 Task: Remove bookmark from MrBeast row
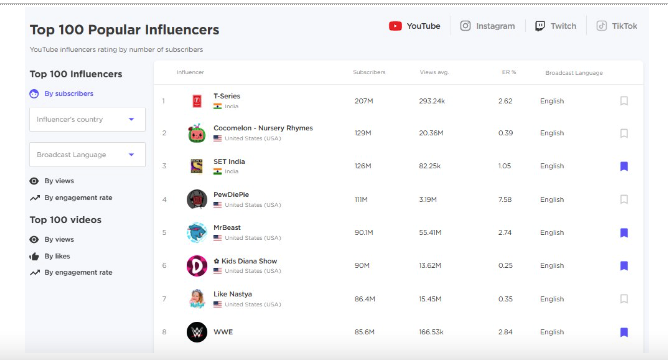(624, 233)
